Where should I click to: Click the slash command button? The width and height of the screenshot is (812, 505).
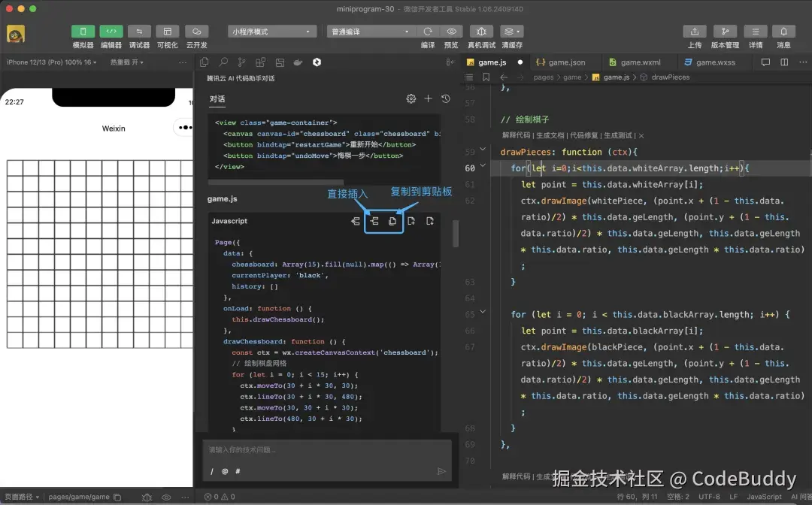tap(212, 471)
